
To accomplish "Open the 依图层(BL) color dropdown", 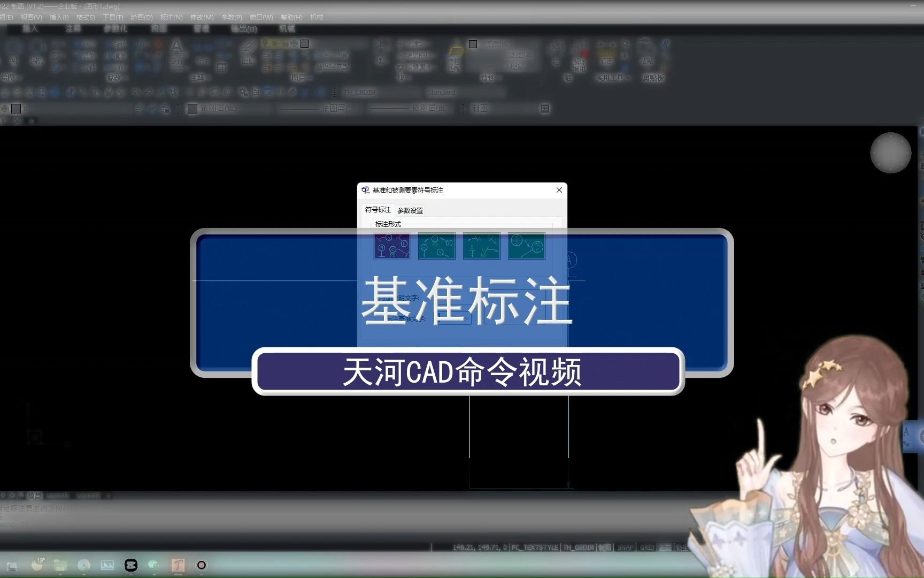I will click(x=230, y=109).
